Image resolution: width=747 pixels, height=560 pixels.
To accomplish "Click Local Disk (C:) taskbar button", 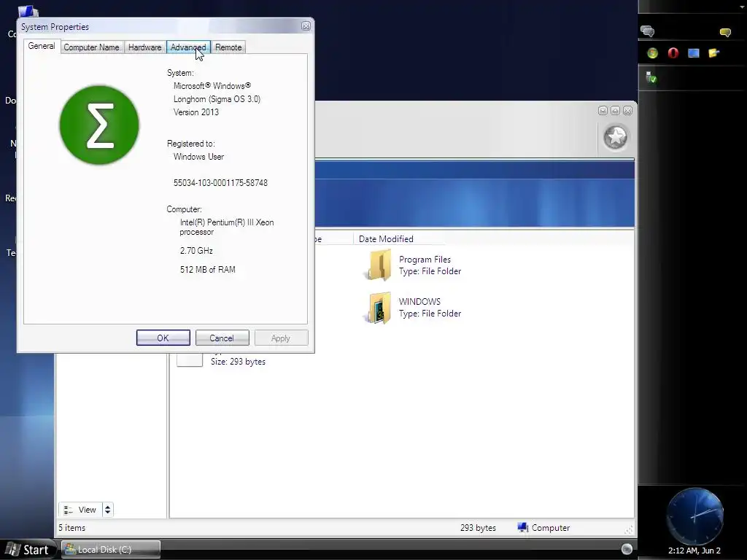I will coord(111,550).
